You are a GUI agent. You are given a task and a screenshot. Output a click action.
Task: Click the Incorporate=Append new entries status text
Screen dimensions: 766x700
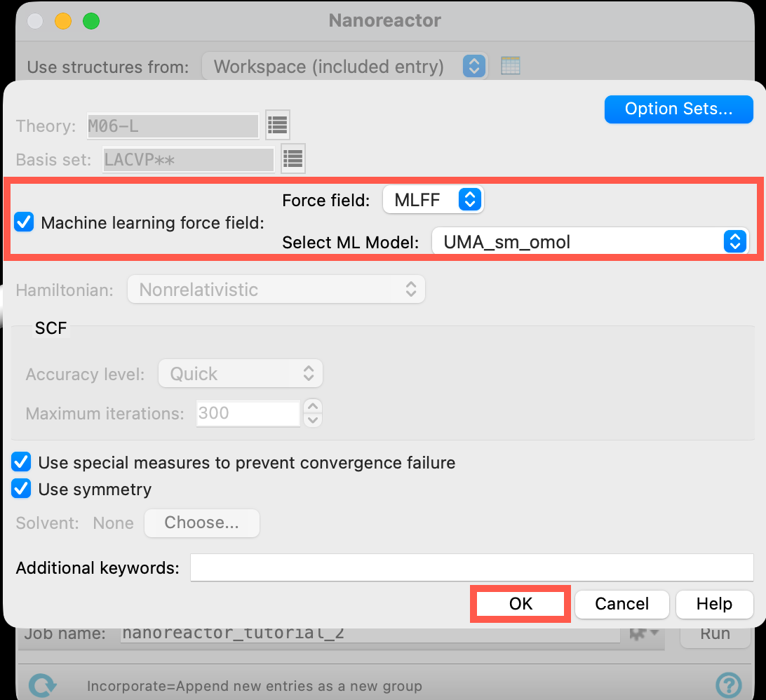tap(255, 686)
